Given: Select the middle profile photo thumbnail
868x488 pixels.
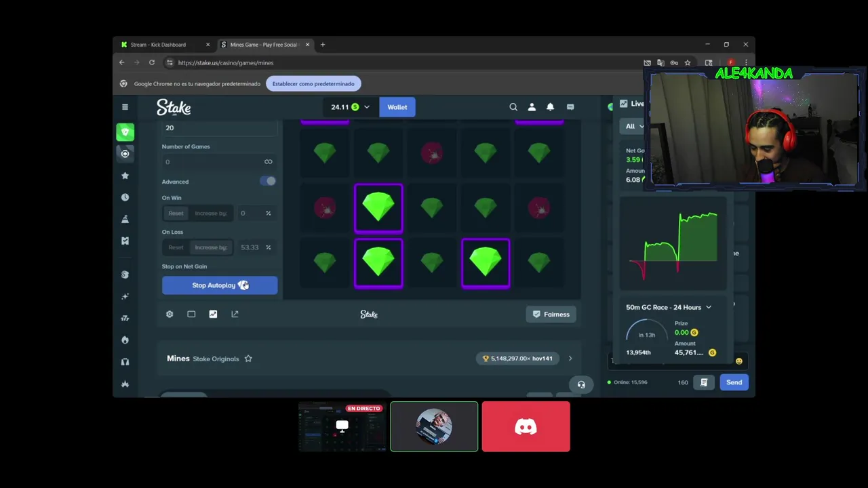Looking at the screenshot, I should pos(434,426).
